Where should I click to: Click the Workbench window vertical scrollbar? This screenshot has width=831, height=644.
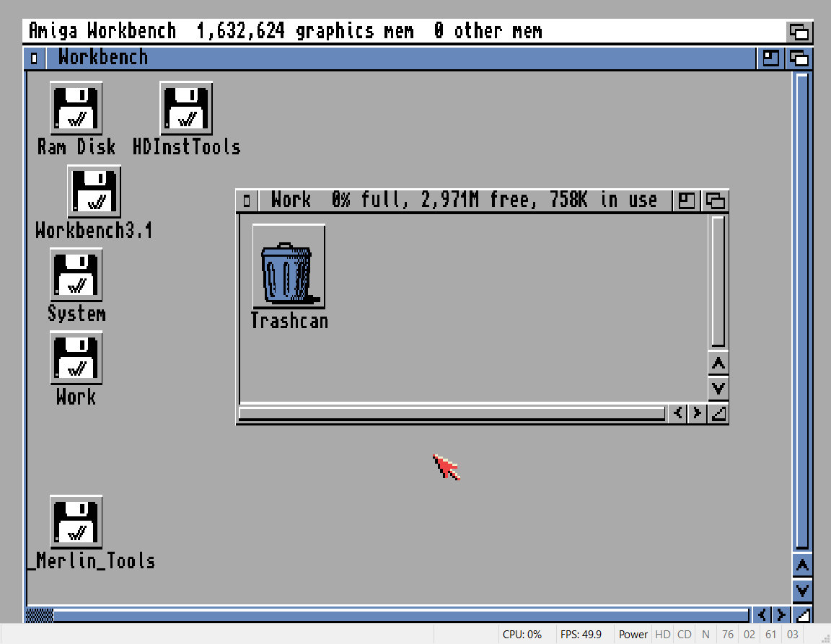tap(802, 312)
